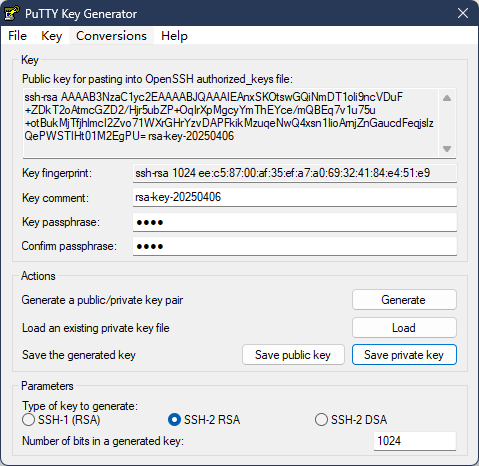Image resolution: width=479 pixels, height=466 pixels.
Task: Click Save private key
Action: point(404,355)
